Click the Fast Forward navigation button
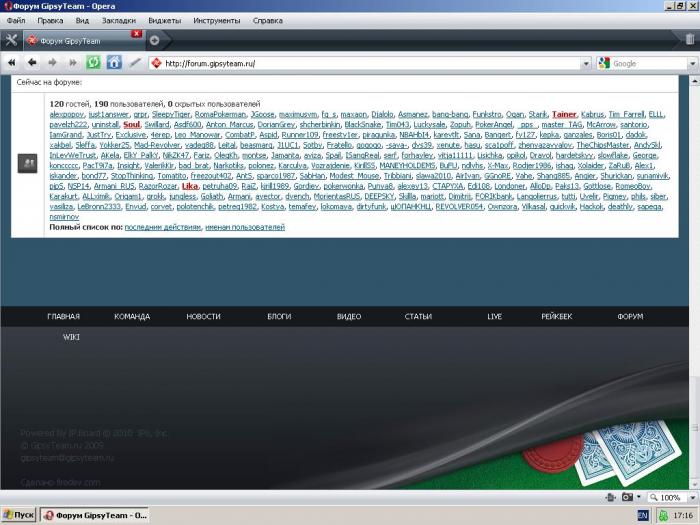Viewport: 700px width, 525px height. coord(73,62)
